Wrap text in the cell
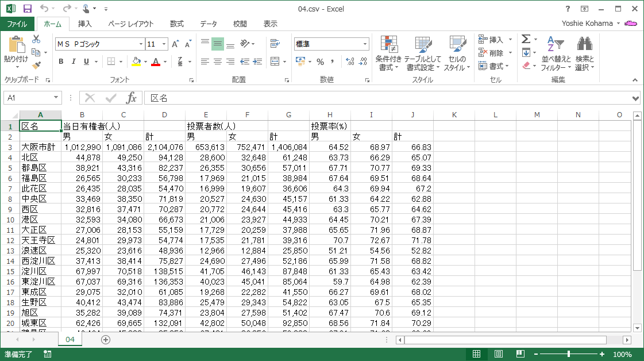Image resolution: width=644 pixels, height=361 pixels. point(275,44)
